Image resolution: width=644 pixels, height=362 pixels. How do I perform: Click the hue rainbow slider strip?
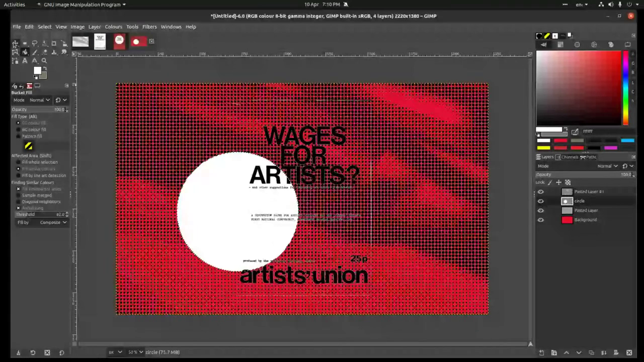pos(625,88)
